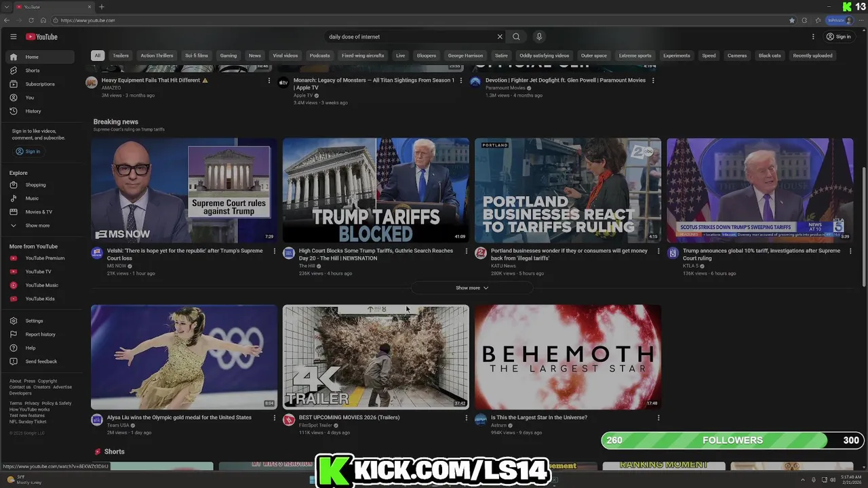Open options menu for Trump announces global tariff video

click(x=850, y=251)
